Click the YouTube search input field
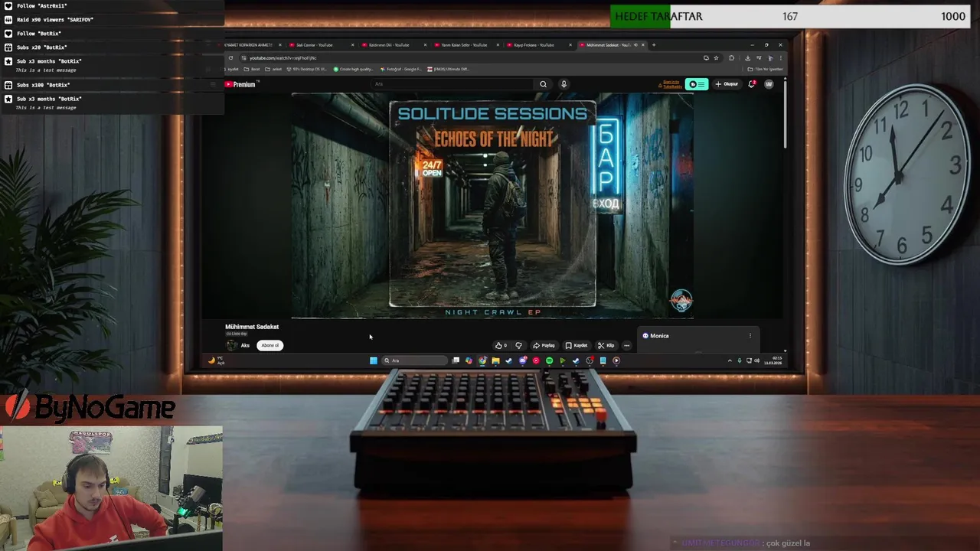Screen dimensions: 980x551 [452, 84]
